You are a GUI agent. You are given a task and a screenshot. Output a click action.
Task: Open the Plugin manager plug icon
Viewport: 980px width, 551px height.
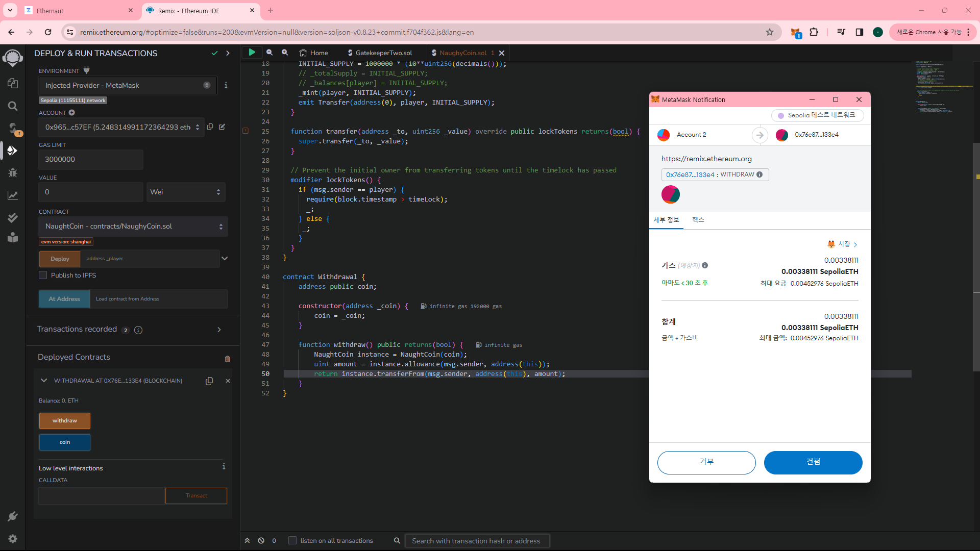tap(13, 516)
